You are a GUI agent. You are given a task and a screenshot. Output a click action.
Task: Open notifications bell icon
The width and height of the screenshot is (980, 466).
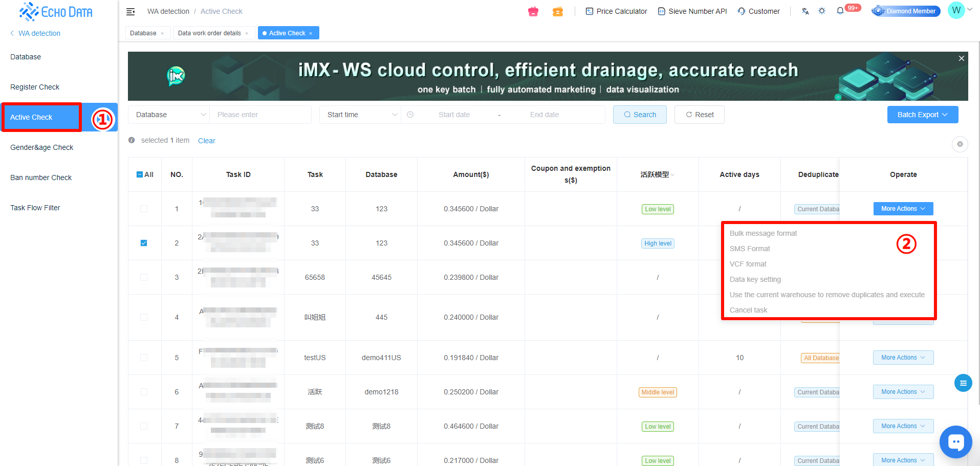(x=840, y=11)
